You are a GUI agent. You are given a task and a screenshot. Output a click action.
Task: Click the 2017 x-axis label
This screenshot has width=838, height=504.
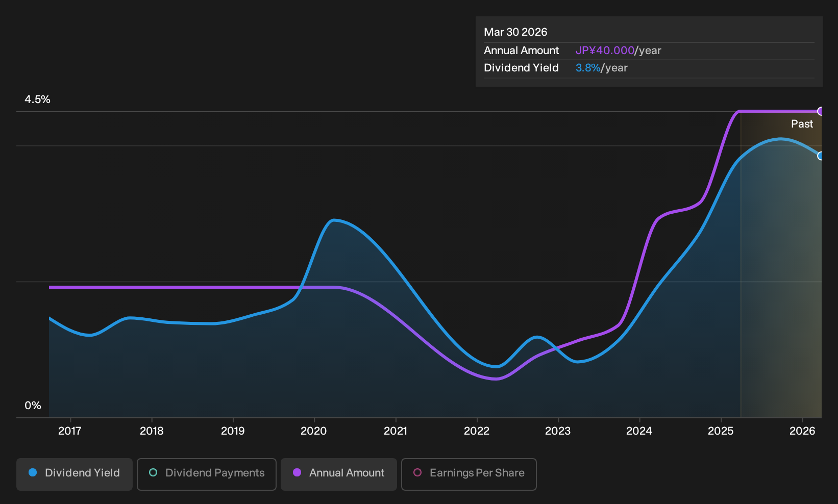(70, 431)
